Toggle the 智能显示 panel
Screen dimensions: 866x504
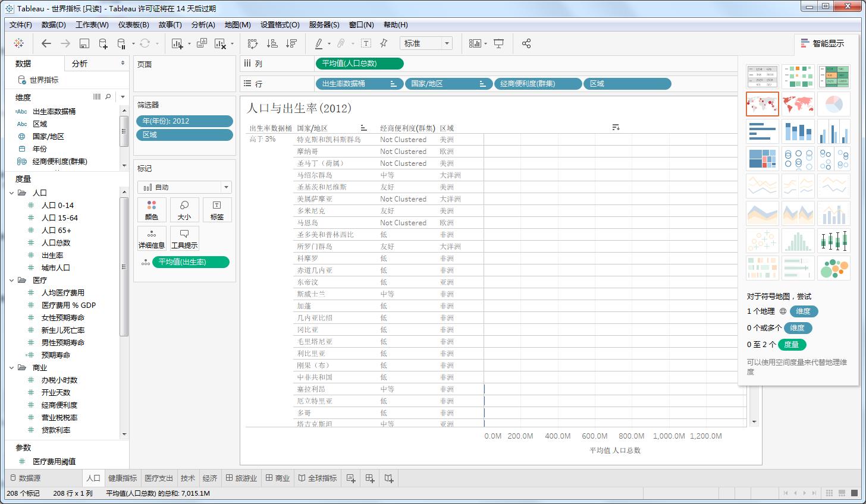(x=823, y=43)
